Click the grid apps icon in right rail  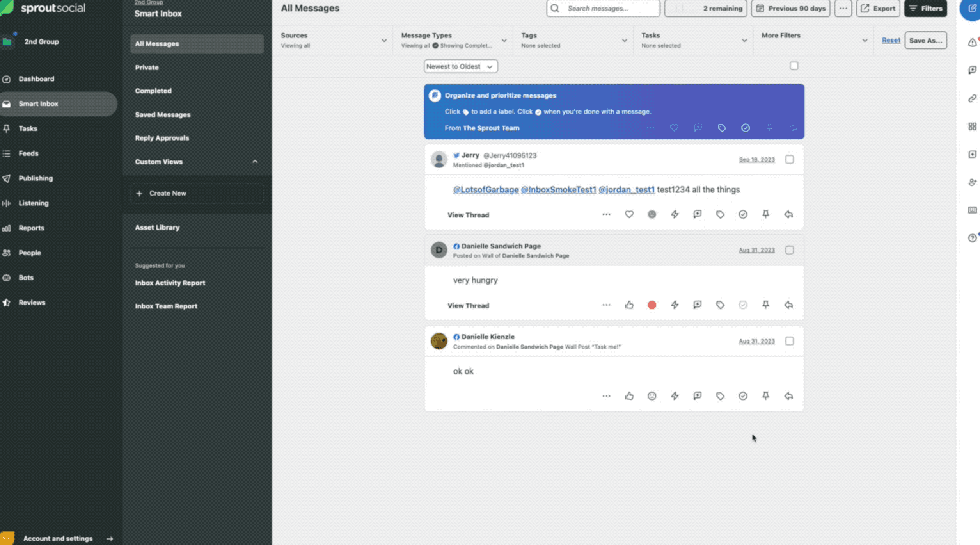[972, 126]
